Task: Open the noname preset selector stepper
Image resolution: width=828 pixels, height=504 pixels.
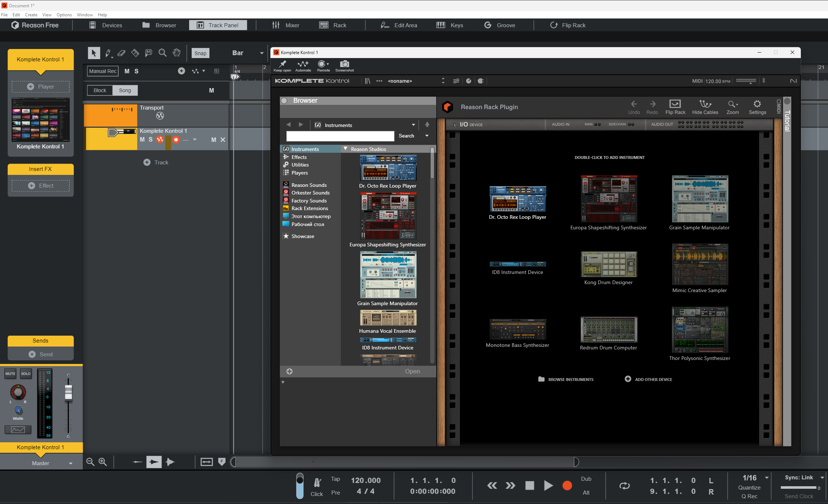Action: 443,81
